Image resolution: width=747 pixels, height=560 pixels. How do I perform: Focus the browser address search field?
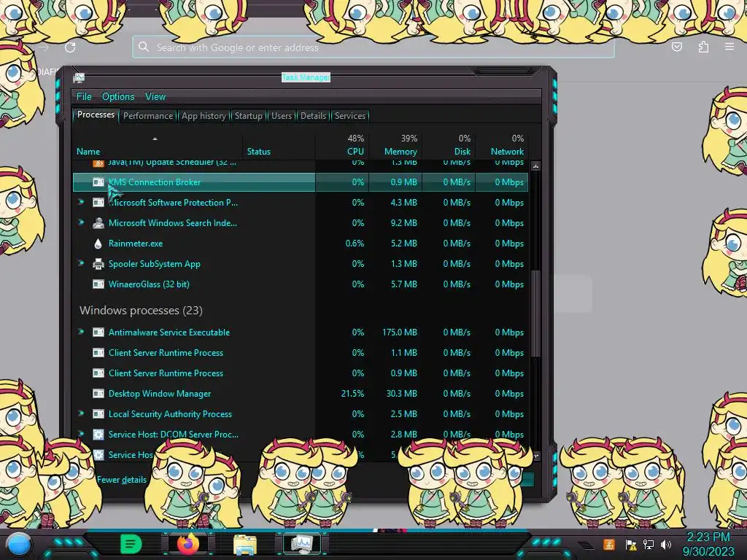pyautogui.click(x=373, y=47)
